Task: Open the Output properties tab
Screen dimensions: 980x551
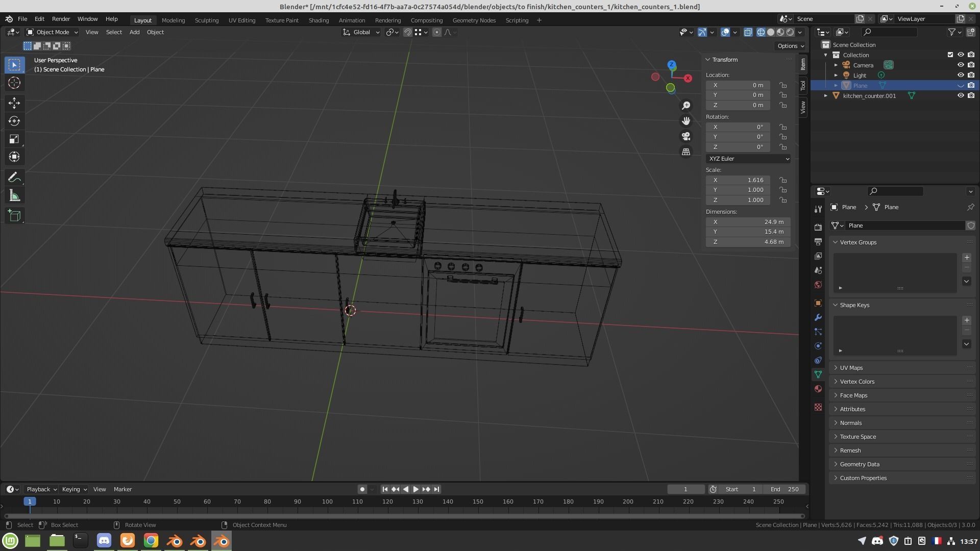Action: tap(818, 241)
